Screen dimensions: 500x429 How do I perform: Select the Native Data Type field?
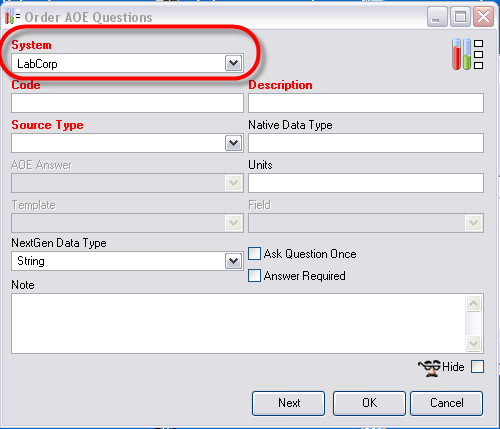[x=366, y=143]
